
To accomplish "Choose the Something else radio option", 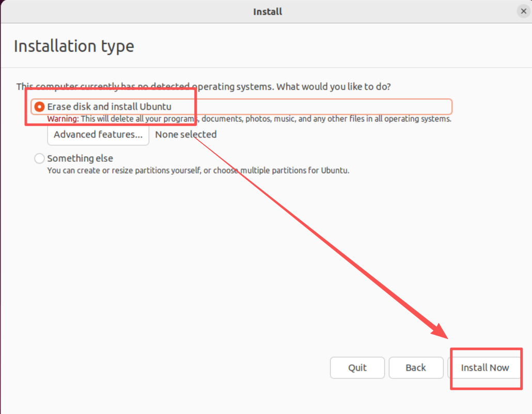I will point(39,158).
